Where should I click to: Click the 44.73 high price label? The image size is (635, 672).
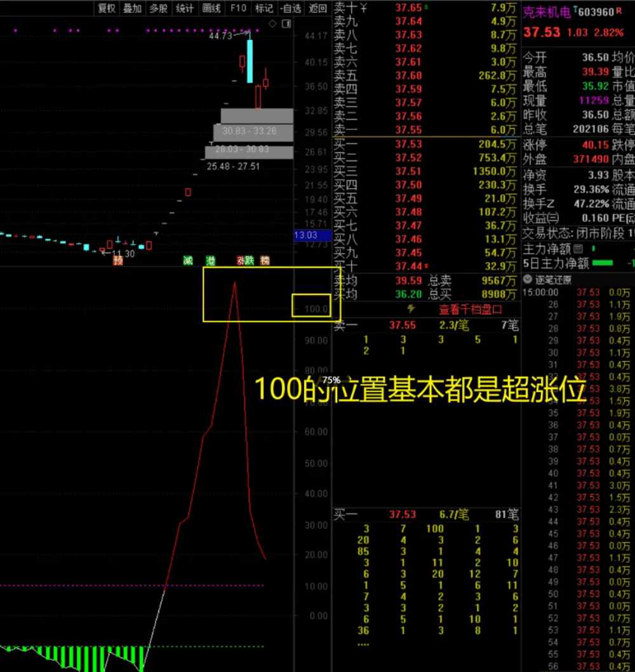(x=220, y=36)
